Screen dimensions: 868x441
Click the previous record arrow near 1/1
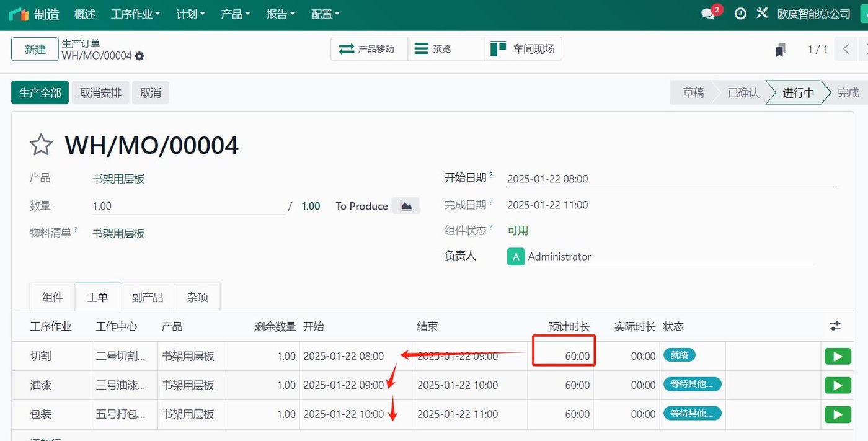point(845,49)
